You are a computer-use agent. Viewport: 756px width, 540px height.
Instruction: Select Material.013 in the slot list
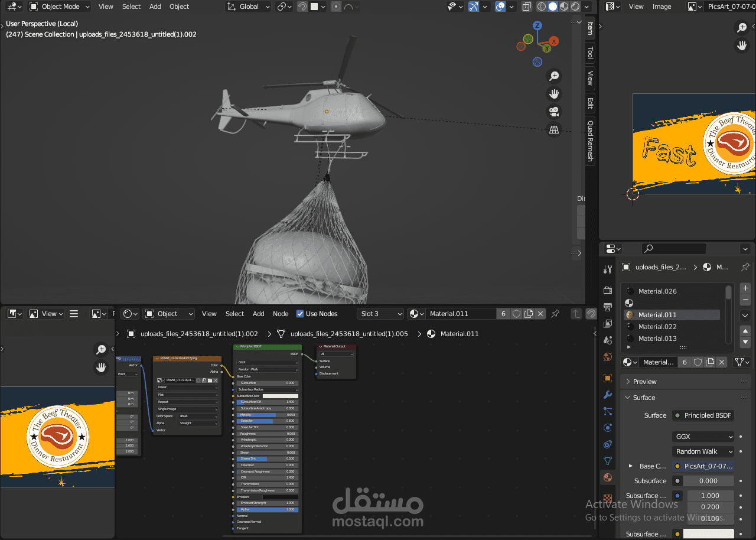point(673,339)
